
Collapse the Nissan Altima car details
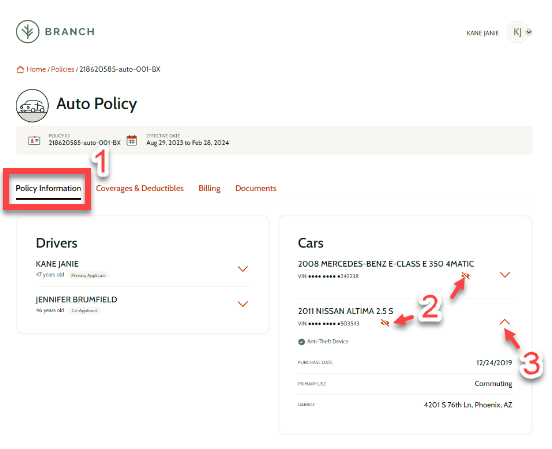click(505, 322)
